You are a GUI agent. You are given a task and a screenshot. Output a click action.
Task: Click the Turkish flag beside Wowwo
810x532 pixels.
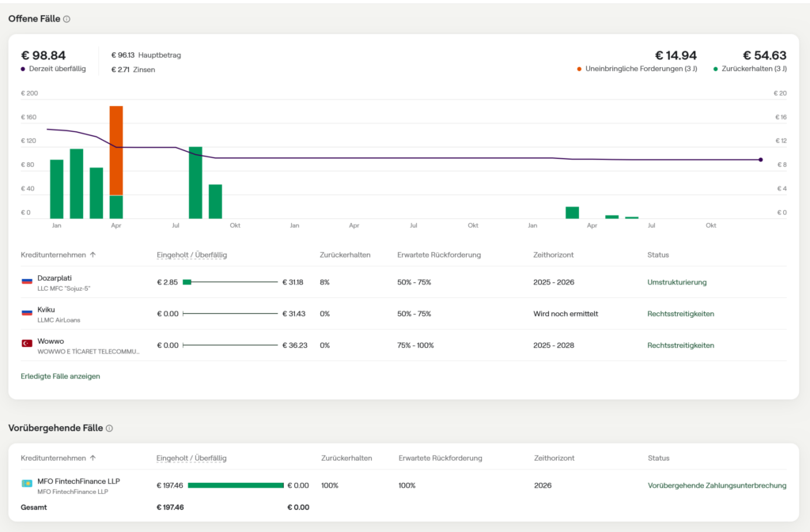click(x=27, y=345)
